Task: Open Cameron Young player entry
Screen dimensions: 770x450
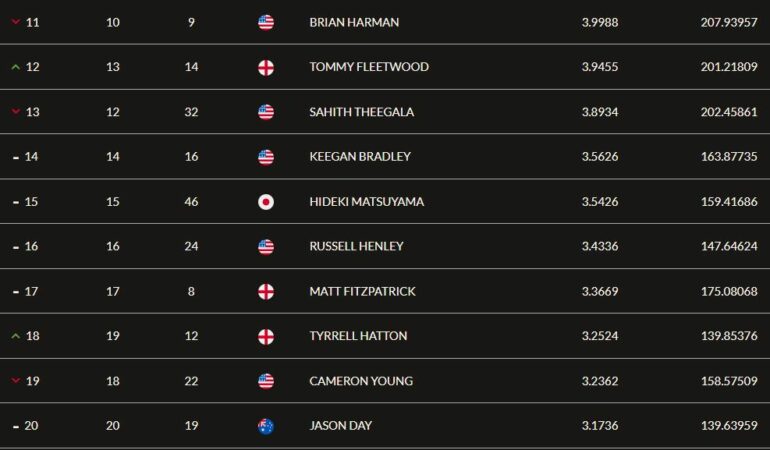Action: pyautogui.click(x=361, y=381)
